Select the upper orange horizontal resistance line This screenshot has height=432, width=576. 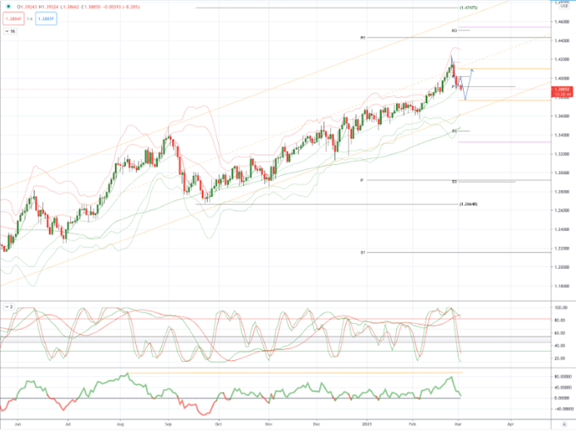click(x=504, y=69)
